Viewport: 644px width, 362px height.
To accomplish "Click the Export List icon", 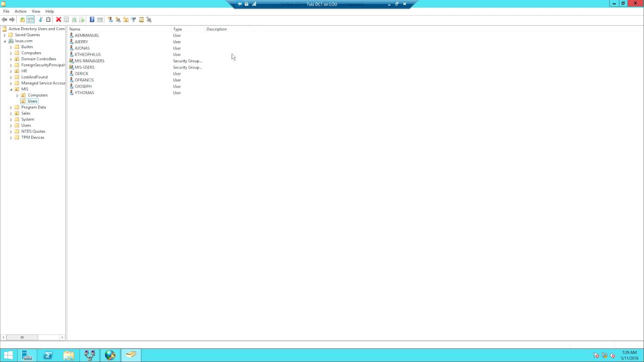I will click(82, 20).
